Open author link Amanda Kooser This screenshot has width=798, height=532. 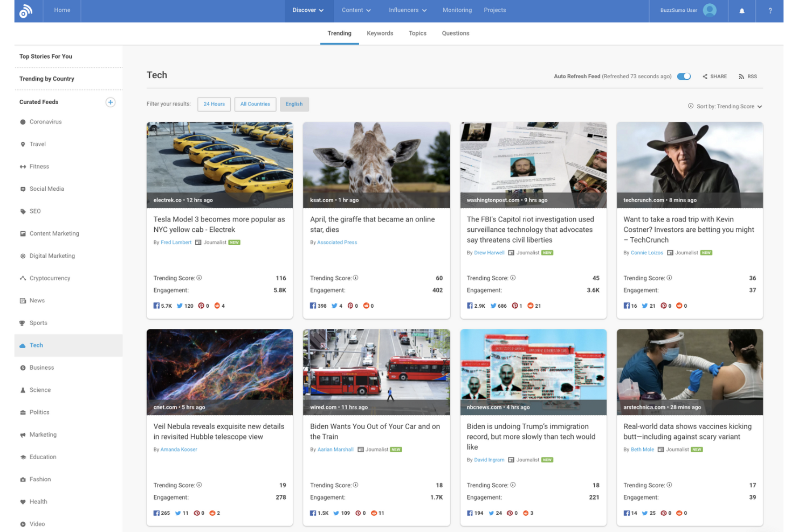tap(179, 450)
